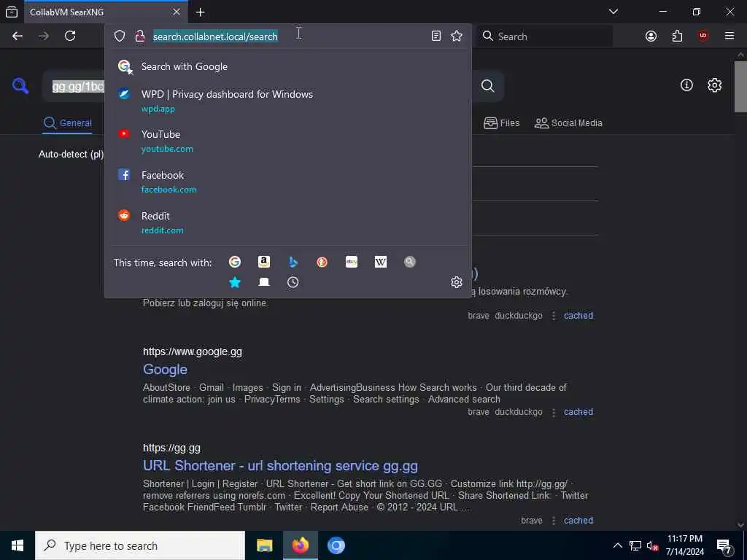Search this time with DuckDuckGo icon
Viewport: 747px width, 560px height.
coord(322,262)
